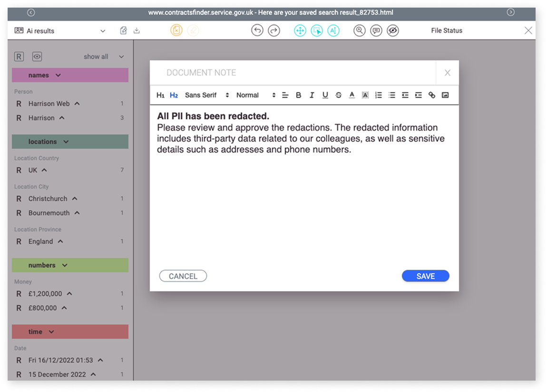The width and height of the screenshot is (547, 392).
Task: Open the search magnifier tool
Action: (x=359, y=30)
